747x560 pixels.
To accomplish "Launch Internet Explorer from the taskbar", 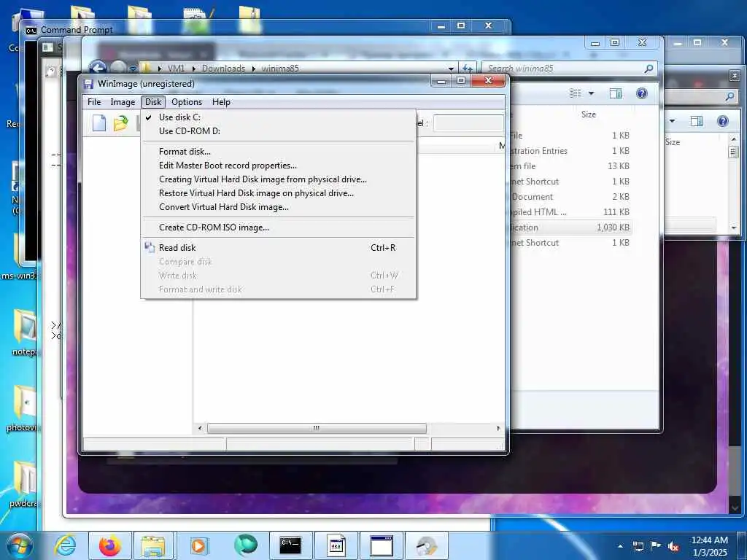I will 65,545.
